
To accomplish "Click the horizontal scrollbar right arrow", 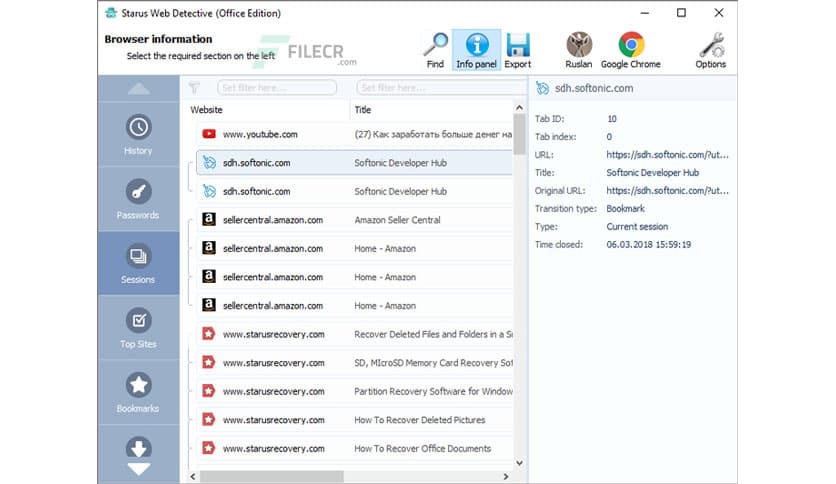I will [506, 477].
